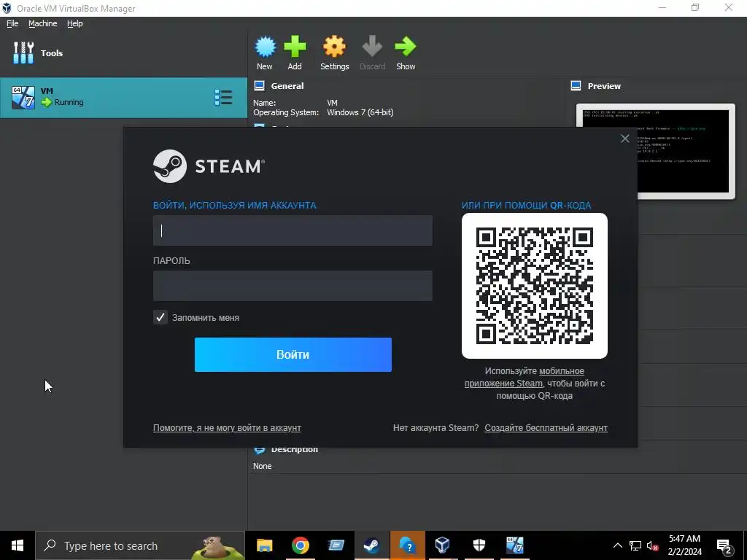Click the Description section icon
Viewport: 747px width, 560px height.
pos(259,450)
